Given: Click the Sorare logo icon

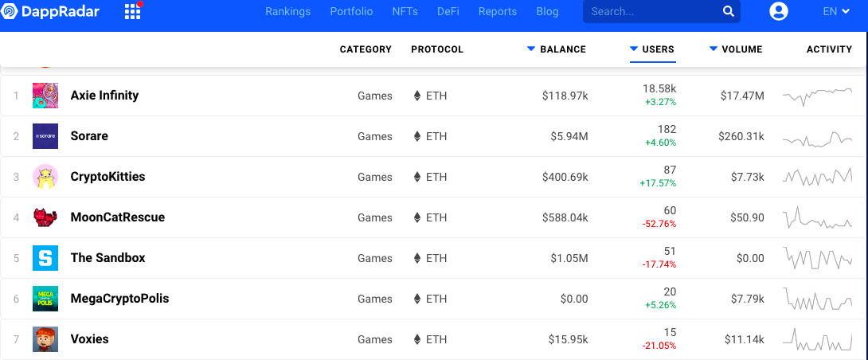Looking at the screenshot, I should click(x=45, y=136).
